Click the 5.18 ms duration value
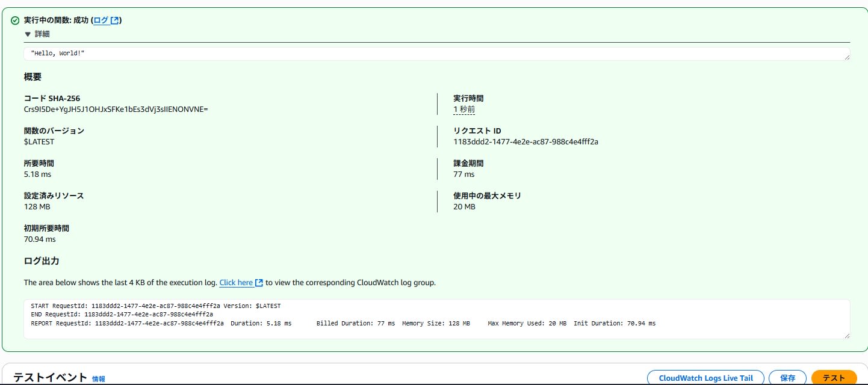The width and height of the screenshot is (868, 385). pos(37,174)
